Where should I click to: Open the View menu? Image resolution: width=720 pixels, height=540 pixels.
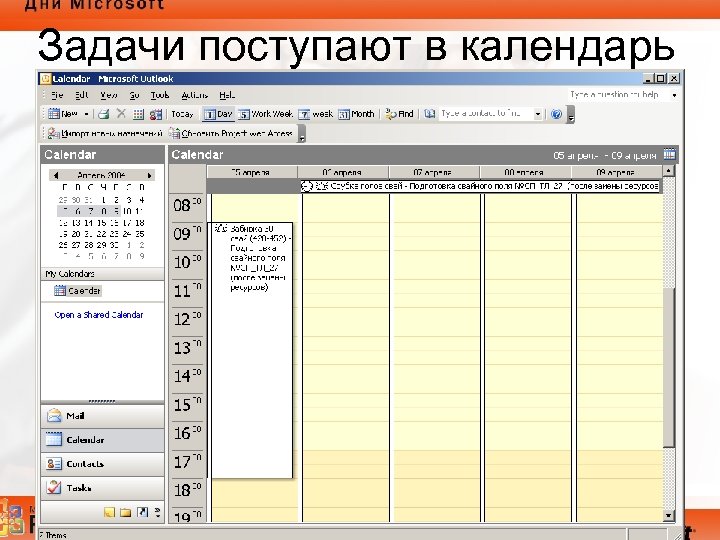(x=109, y=95)
